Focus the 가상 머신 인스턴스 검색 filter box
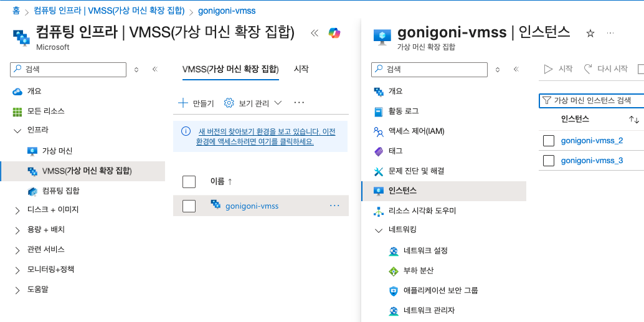The height and width of the screenshot is (322, 644). (x=592, y=100)
